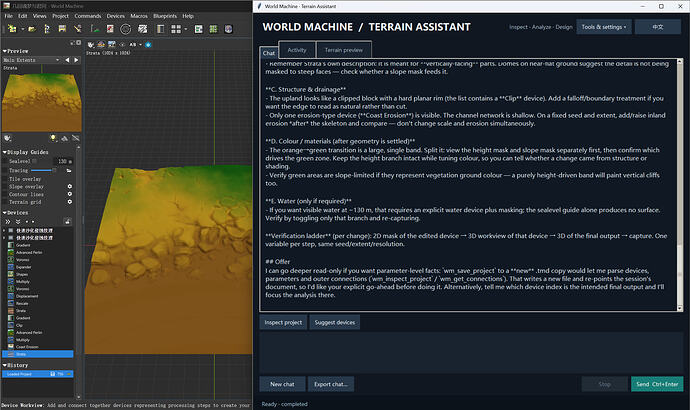Open the AB compare dropdown arrow
The image size is (690, 410).
point(140,44)
